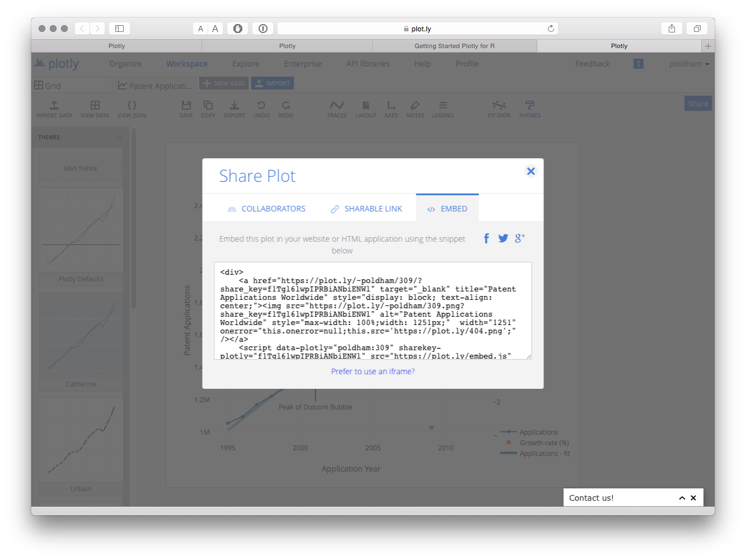
Task: Open Explore in navigation
Action: click(x=246, y=64)
